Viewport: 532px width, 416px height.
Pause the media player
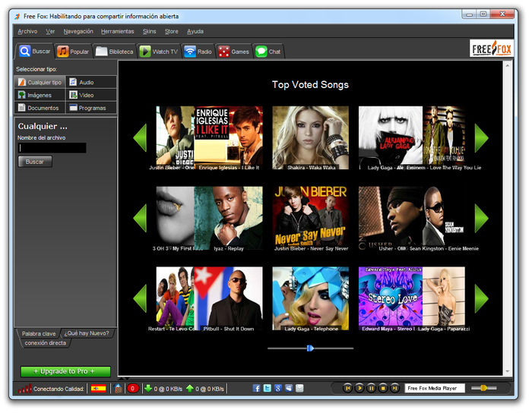[371, 388]
